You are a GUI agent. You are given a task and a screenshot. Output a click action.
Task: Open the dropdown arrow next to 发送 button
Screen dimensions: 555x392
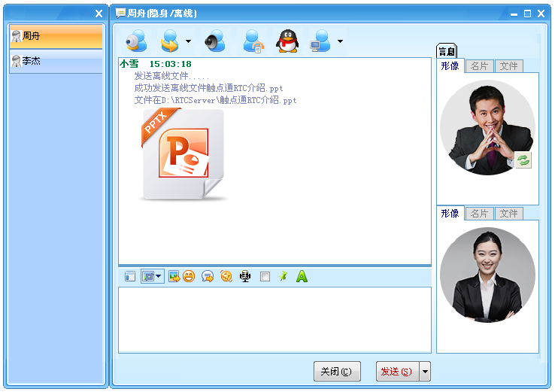click(425, 372)
